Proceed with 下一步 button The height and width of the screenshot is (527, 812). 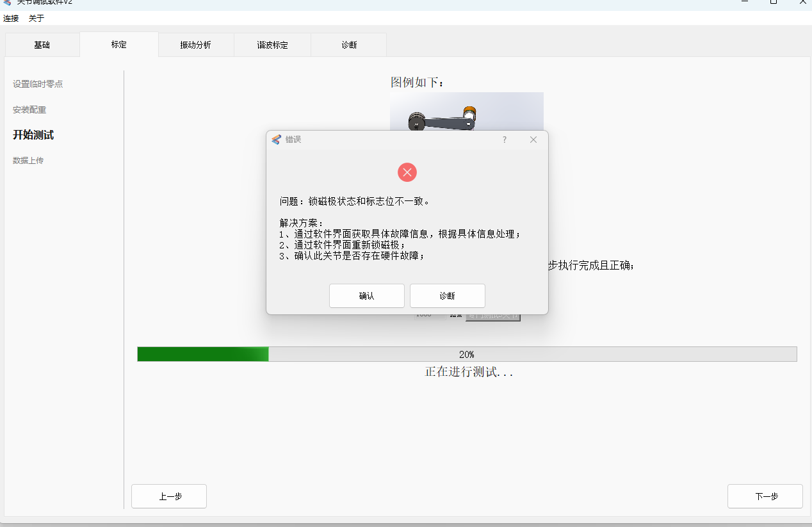pyautogui.click(x=765, y=496)
